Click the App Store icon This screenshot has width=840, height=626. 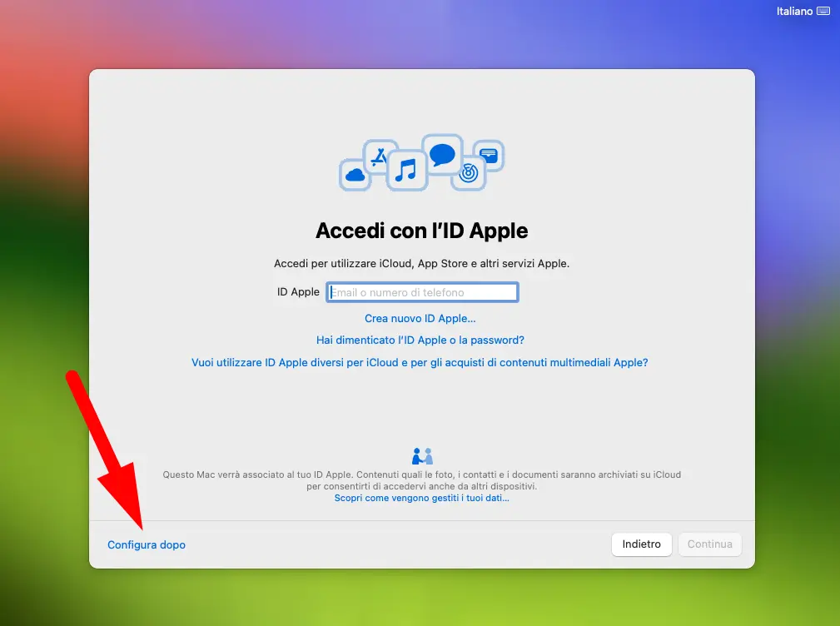380,156
